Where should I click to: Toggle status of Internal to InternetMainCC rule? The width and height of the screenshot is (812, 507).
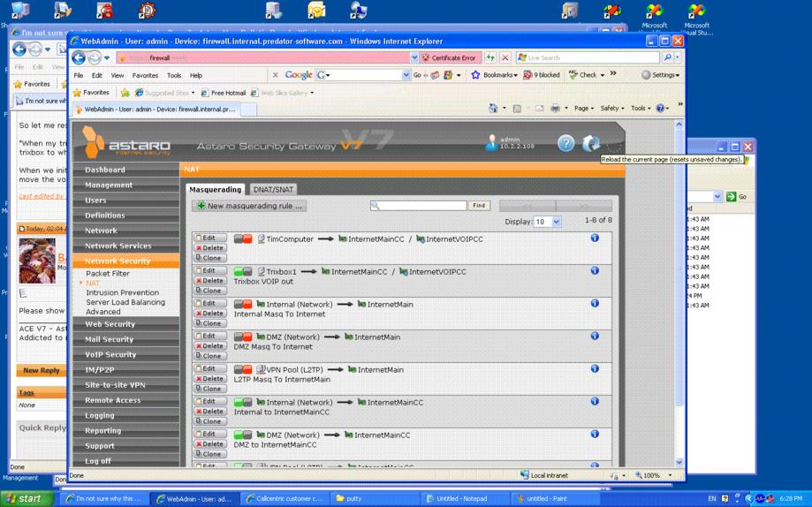point(243,402)
